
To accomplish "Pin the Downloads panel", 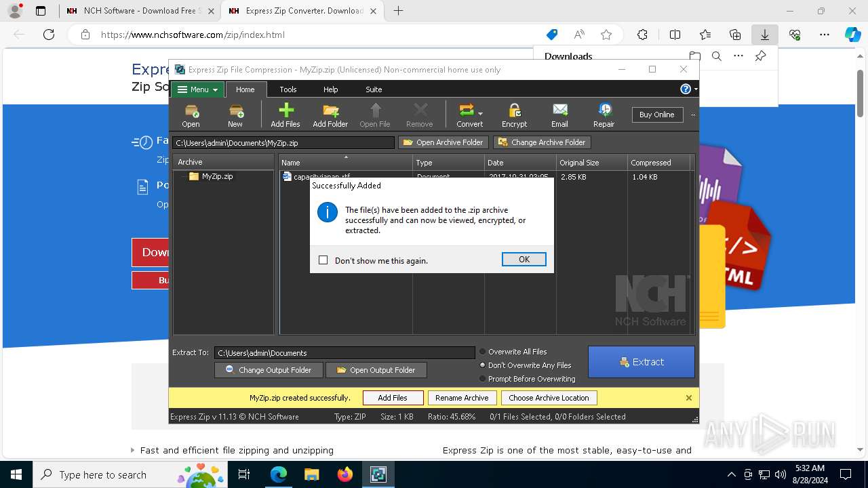I will tap(761, 56).
